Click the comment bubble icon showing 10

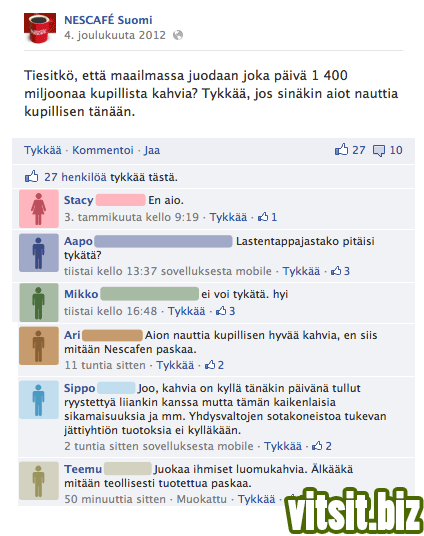(379, 150)
